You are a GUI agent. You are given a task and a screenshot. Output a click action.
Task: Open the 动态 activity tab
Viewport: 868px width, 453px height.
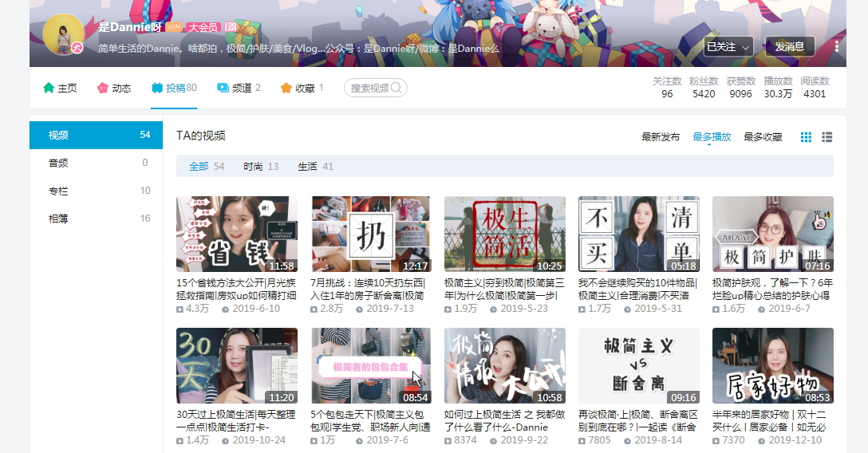pyautogui.click(x=114, y=88)
